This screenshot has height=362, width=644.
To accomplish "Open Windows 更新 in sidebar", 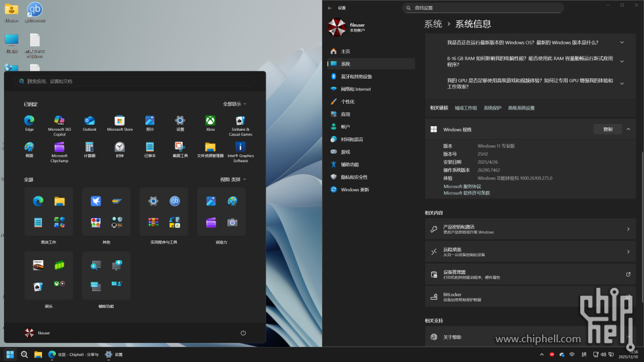I will tap(371, 190).
